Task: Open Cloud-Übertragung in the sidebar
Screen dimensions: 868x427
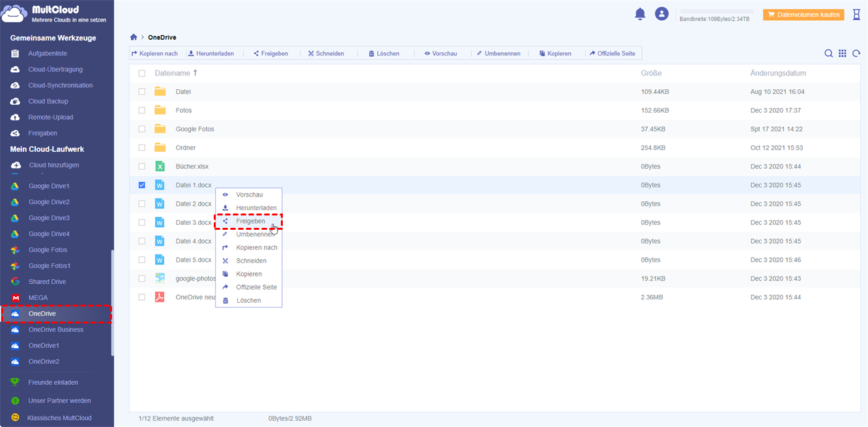Action: pyautogui.click(x=55, y=70)
